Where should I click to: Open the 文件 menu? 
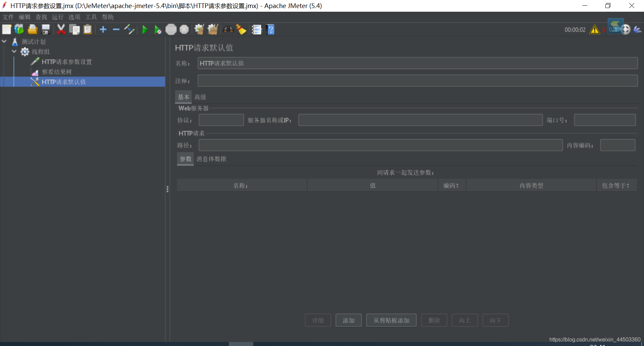click(x=8, y=17)
